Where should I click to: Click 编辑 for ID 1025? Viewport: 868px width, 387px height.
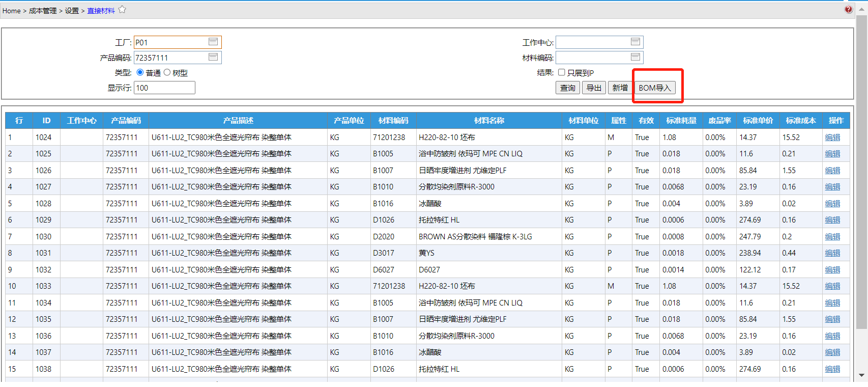pyautogui.click(x=832, y=154)
